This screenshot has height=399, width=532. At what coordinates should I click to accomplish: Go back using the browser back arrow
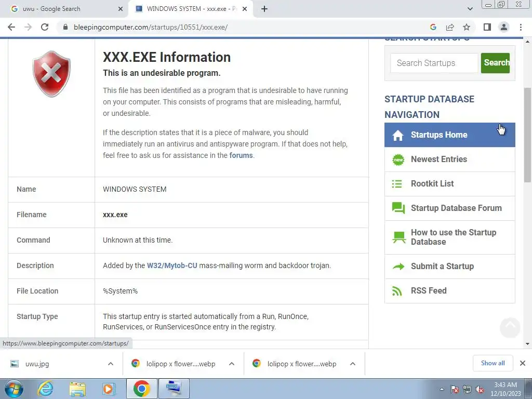[11, 27]
